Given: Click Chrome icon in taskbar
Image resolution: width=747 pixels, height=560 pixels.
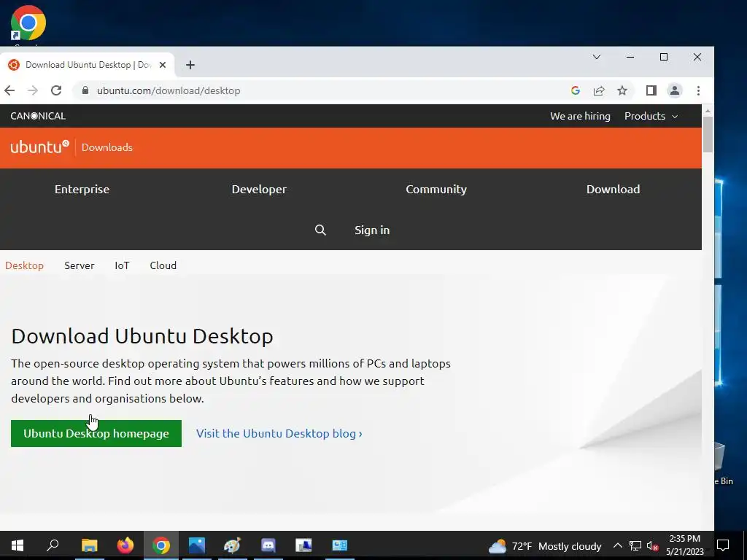Looking at the screenshot, I should pyautogui.click(x=161, y=545).
